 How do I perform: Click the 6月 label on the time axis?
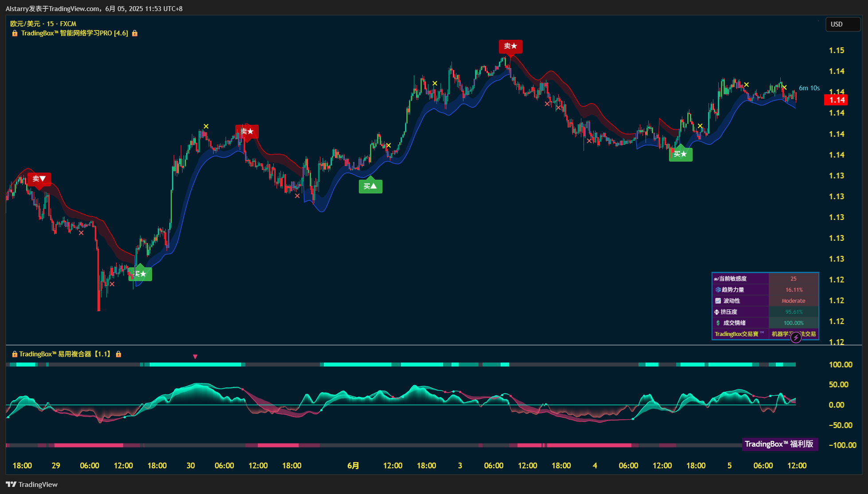tap(353, 466)
